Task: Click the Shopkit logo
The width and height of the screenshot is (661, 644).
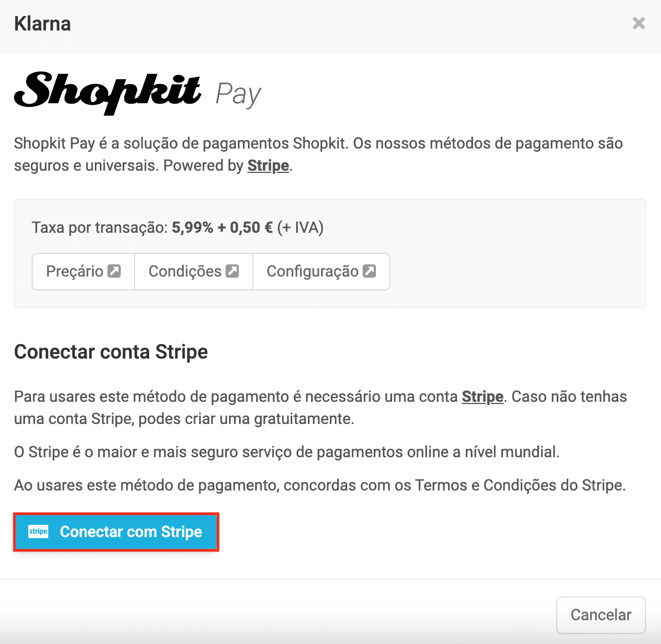Action: click(108, 92)
